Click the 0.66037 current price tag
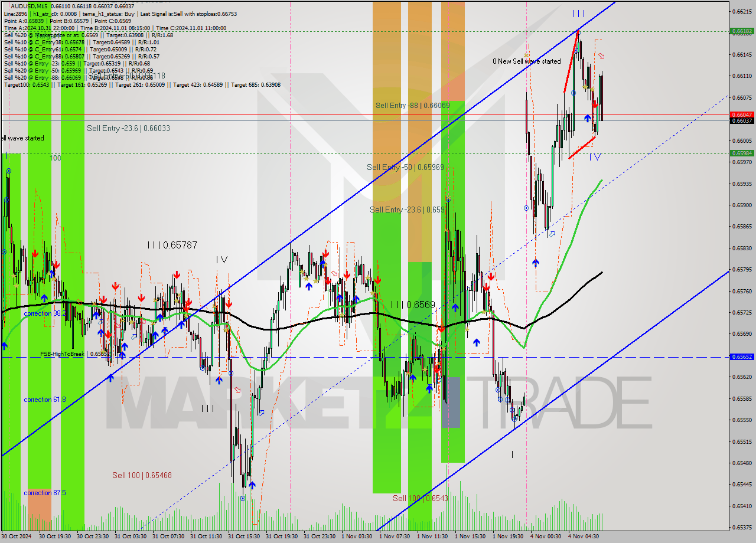The width and height of the screenshot is (756, 543). click(742, 120)
